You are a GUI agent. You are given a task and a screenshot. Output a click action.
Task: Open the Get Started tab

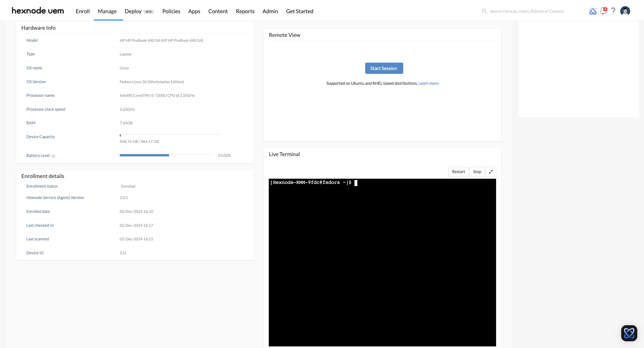(299, 11)
